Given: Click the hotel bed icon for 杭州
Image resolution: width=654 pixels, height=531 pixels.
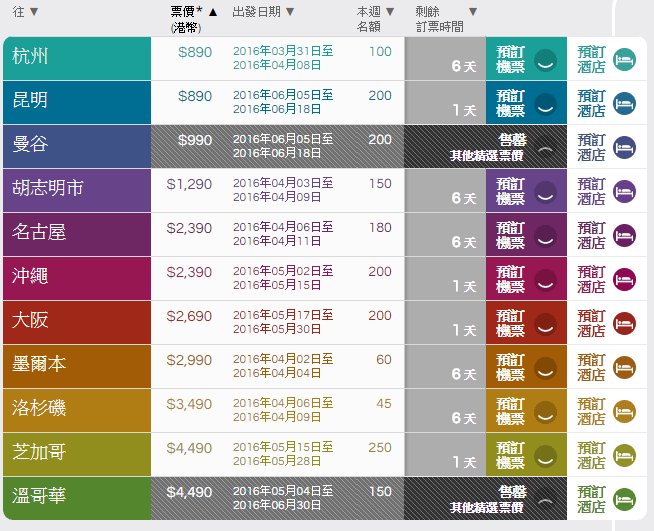Looking at the screenshot, I should 624,59.
